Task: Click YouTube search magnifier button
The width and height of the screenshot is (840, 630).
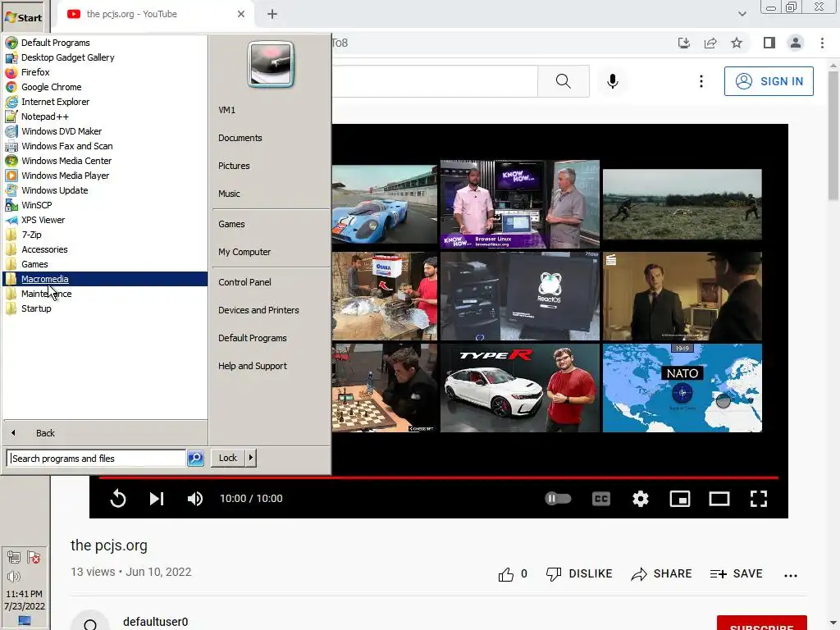Action: 563,81
